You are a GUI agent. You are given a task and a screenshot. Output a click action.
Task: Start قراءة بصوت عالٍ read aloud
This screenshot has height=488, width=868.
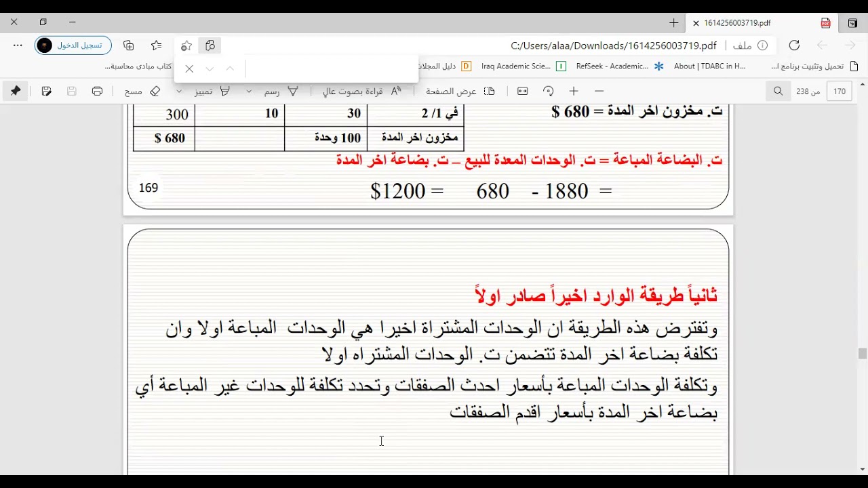coord(362,91)
